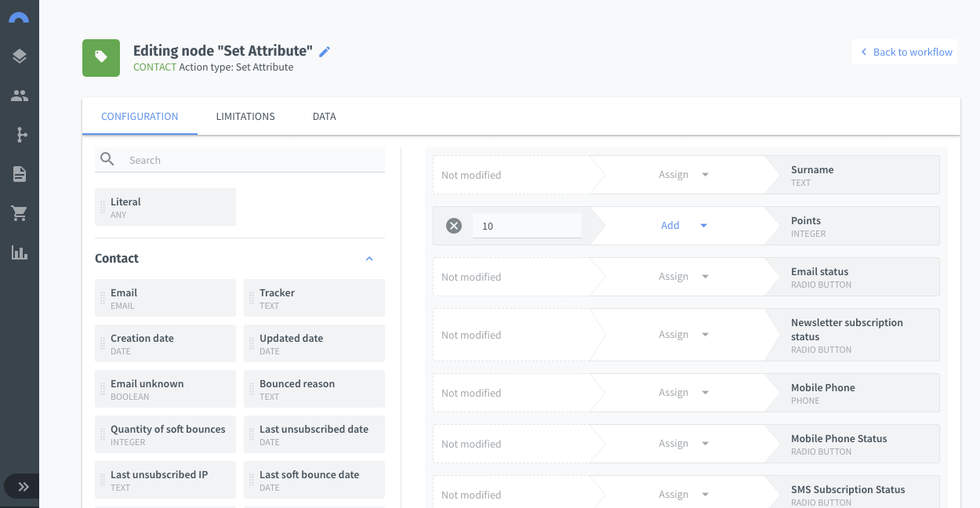Select Last unsubscribed date attribute

point(314,434)
